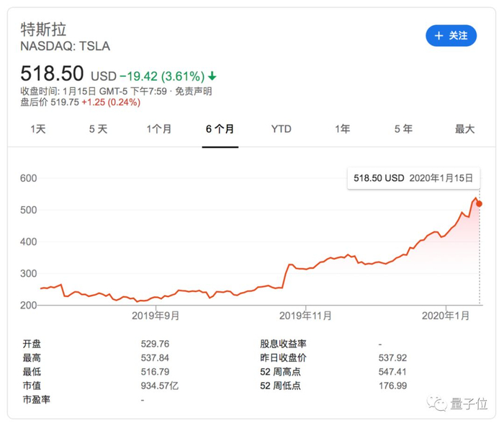Click the 2019年11月 axis label
This screenshot has height=426, width=504.
click(x=304, y=315)
